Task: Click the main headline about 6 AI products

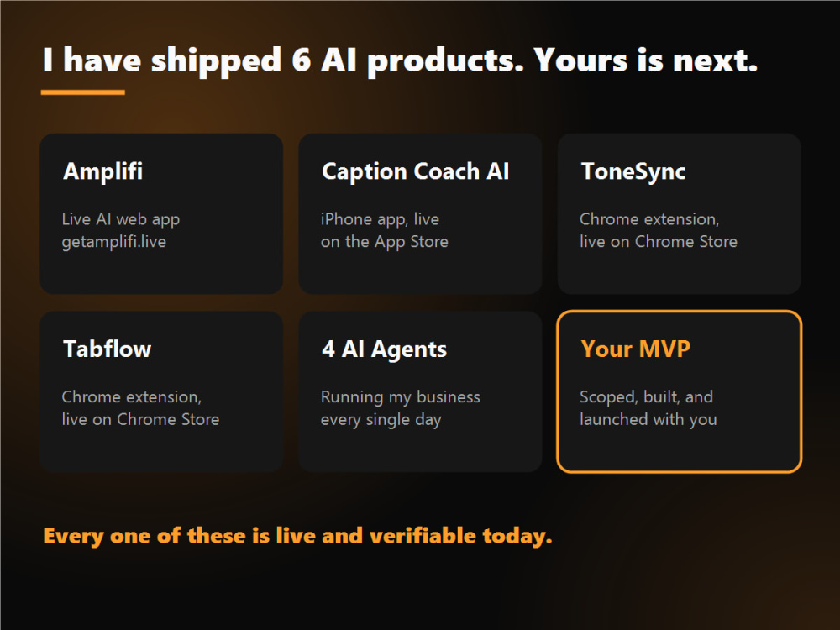Action: [400, 60]
